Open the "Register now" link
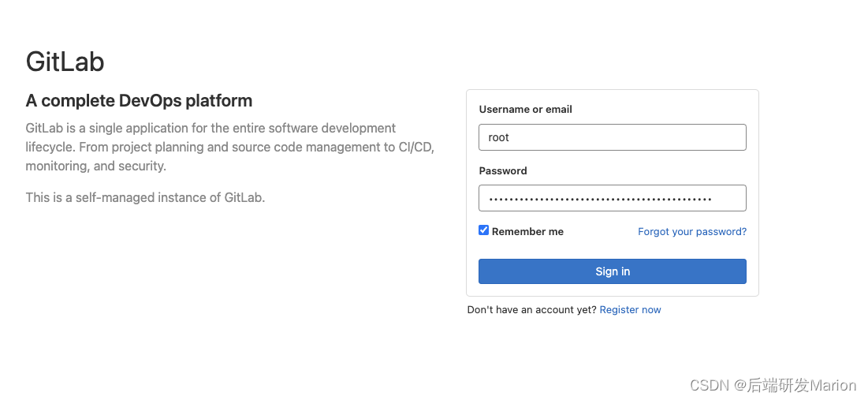This screenshot has width=868, height=400. 630,310
